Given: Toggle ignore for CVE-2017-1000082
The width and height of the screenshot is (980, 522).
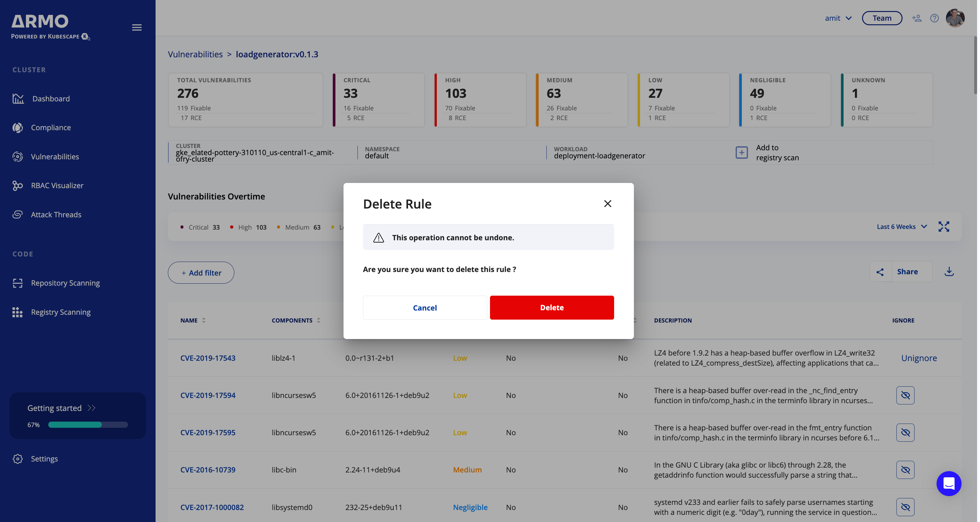Looking at the screenshot, I should 905,507.
